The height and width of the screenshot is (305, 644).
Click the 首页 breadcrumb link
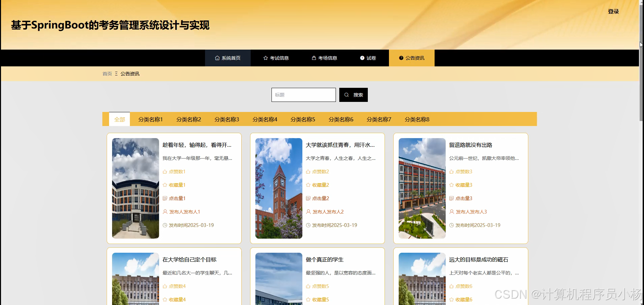[x=107, y=74]
